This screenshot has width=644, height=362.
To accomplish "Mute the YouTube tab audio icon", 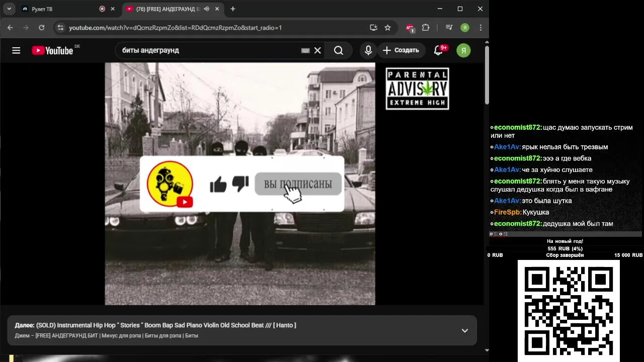I will click(206, 9).
